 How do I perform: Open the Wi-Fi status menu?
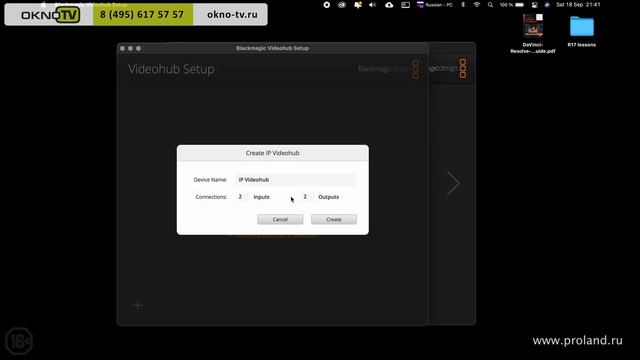pyautogui.click(x=476, y=5)
